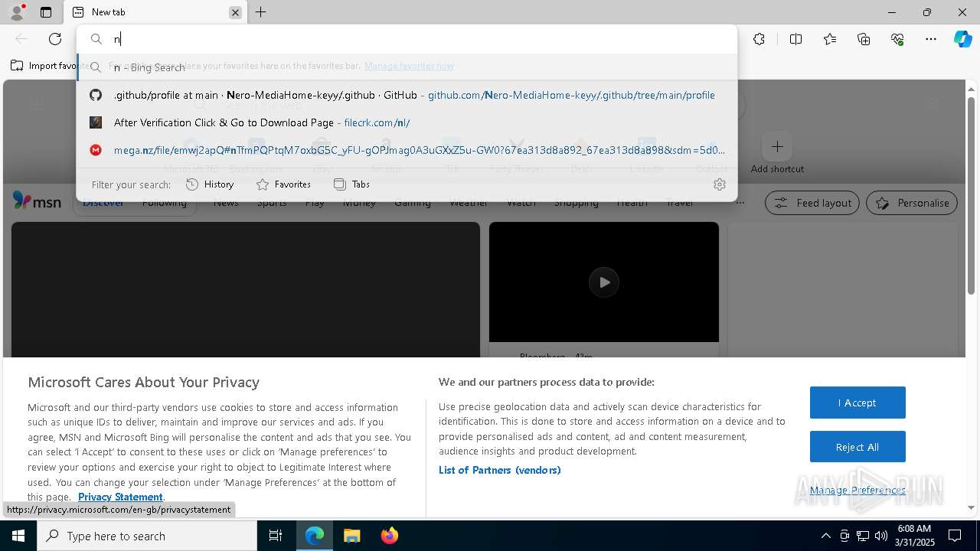Launch the Copilot sidebar icon
Image resolution: width=980 pixels, height=551 pixels.
tap(962, 39)
